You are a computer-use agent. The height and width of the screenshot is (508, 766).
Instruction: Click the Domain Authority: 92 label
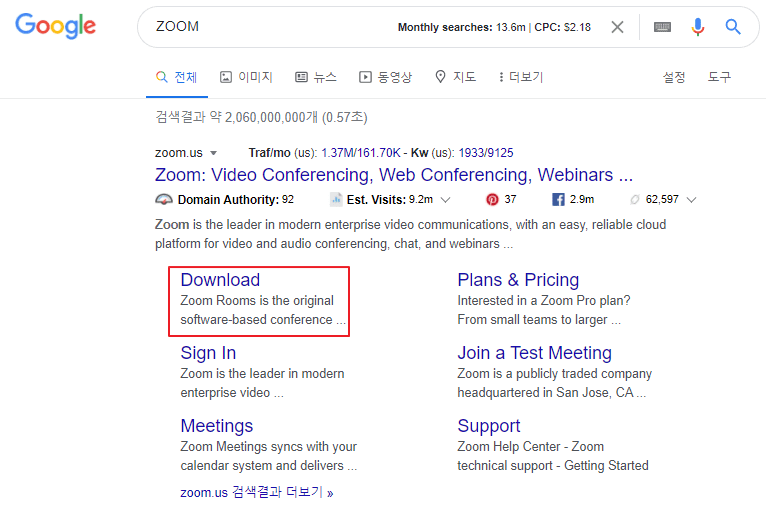tap(235, 199)
